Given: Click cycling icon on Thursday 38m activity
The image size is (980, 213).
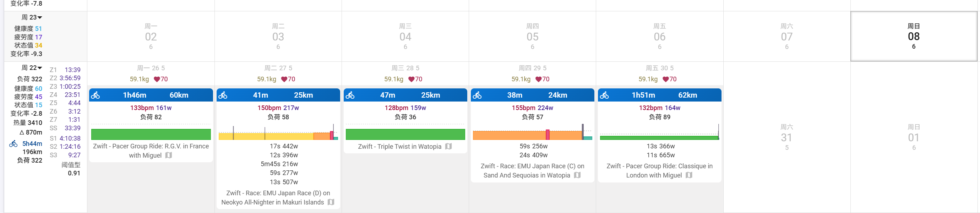Looking at the screenshot, I should pos(477,95).
